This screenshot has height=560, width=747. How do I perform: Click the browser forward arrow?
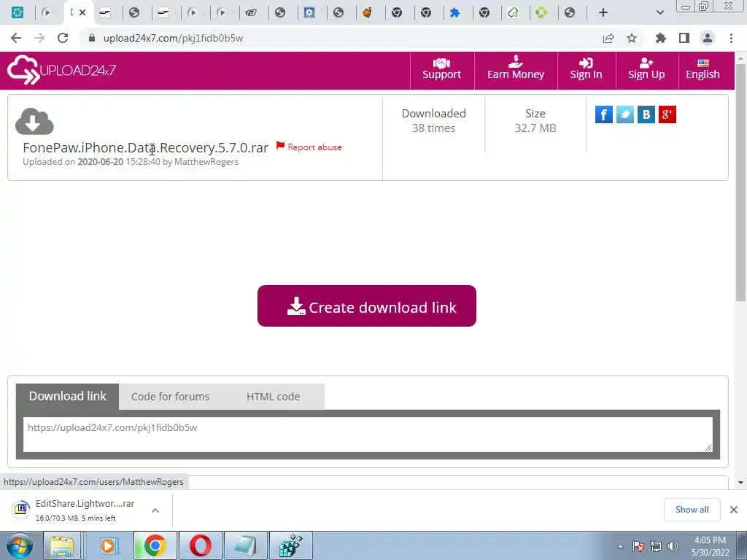[x=39, y=38]
